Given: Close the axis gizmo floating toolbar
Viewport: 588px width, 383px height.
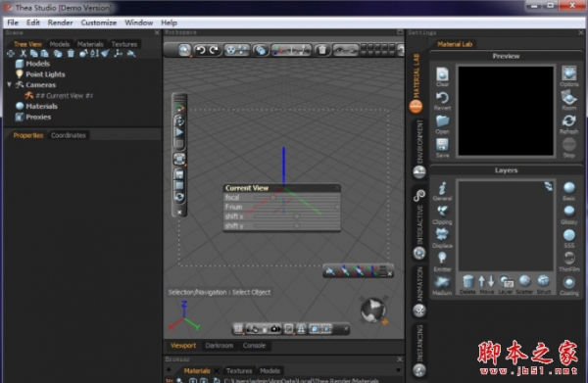Looking at the screenshot, I should coord(390,273).
